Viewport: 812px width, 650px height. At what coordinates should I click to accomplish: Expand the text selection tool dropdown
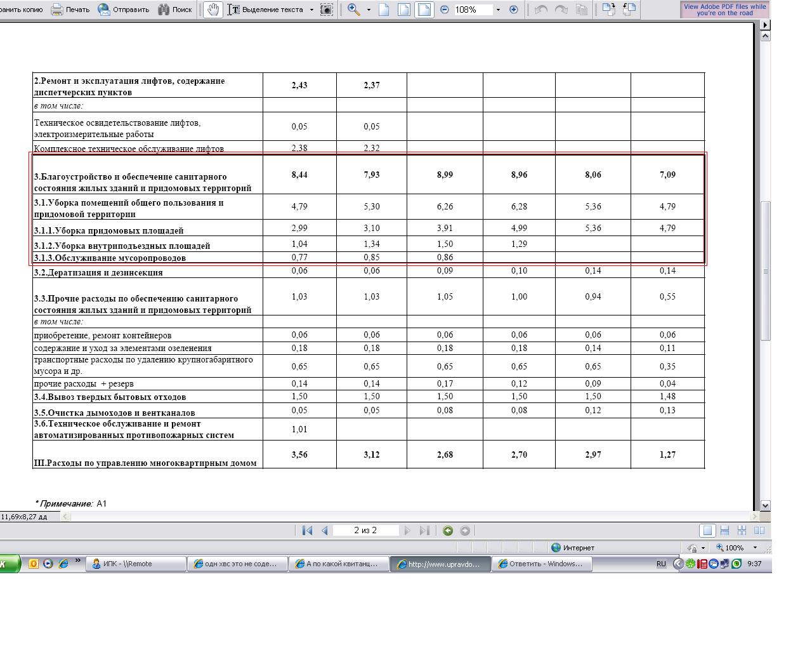click(x=311, y=10)
